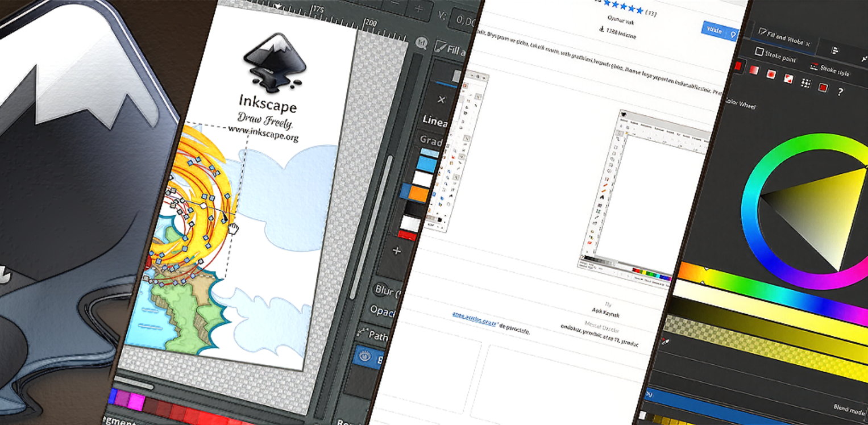Click the 1328 indirme download count text

tap(621, 34)
